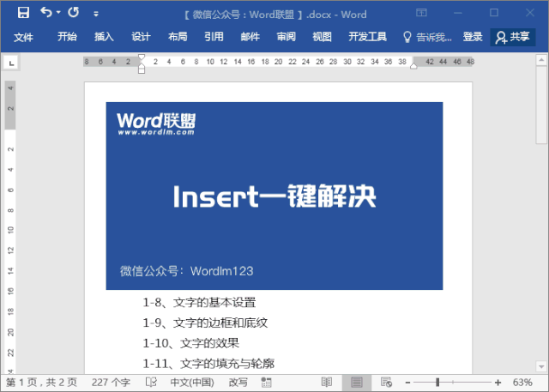
Task: Switch to Web Layout view
Action: pos(386,383)
